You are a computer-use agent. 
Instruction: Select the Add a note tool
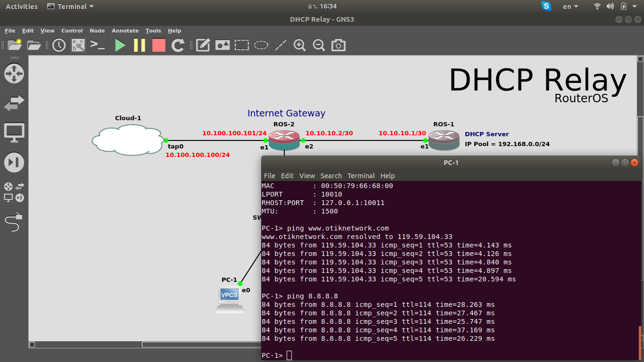pos(203,45)
